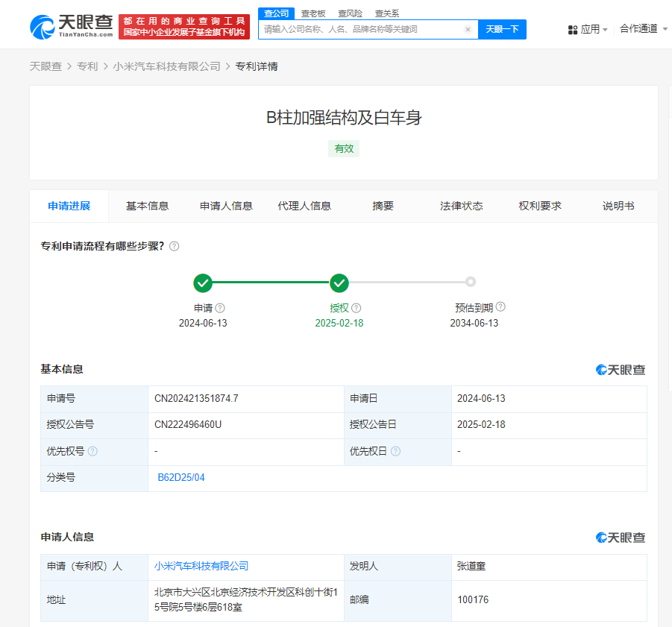Switch to the 法律状态 tab
672x627 pixels.
(462, 206)
